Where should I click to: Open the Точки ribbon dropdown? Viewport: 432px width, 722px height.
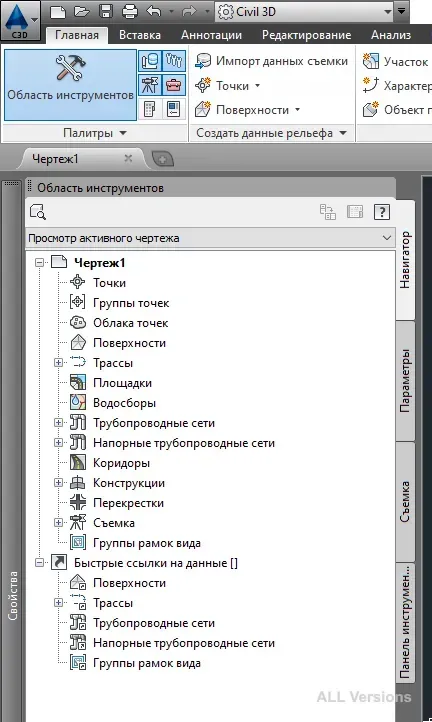228,86
